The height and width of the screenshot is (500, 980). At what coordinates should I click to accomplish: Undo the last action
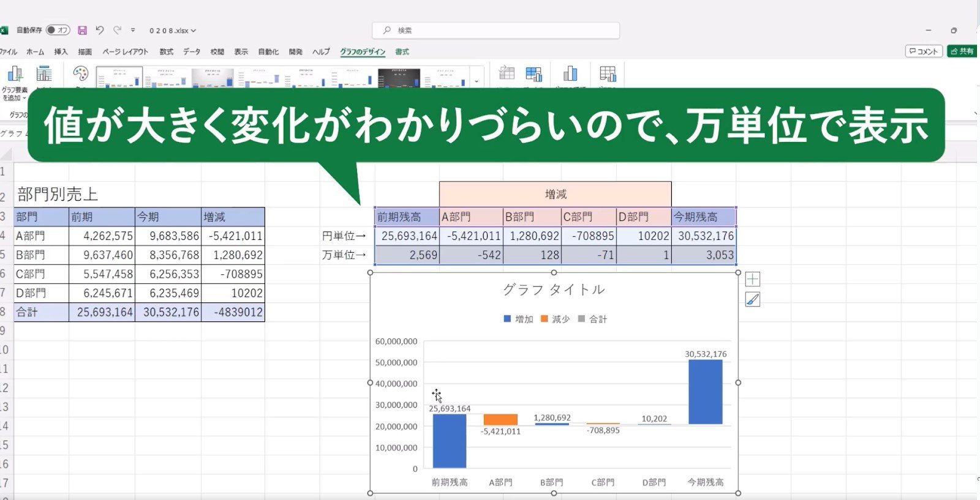[100, 30]
